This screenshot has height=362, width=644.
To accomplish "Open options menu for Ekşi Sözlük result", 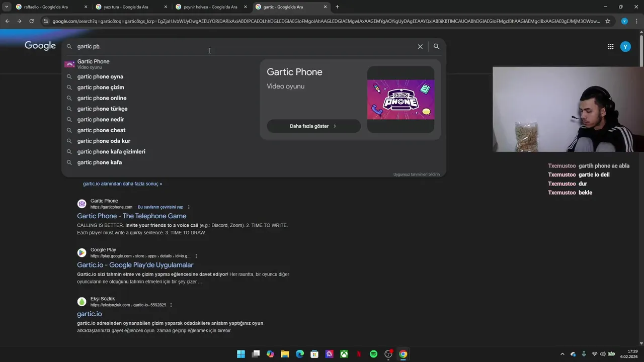I will 171,305.
